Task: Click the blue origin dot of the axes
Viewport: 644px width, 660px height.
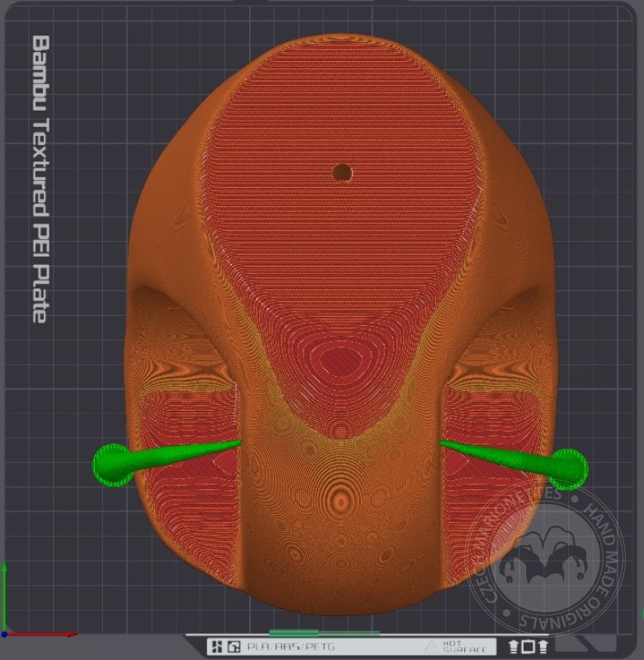Action: pos(4,634)
